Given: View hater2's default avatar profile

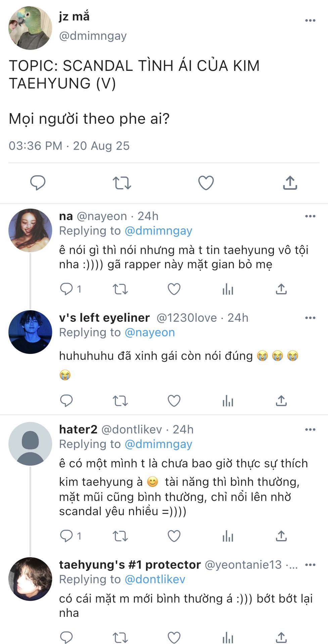Looking at the screenshot, I should click(30, 444).
